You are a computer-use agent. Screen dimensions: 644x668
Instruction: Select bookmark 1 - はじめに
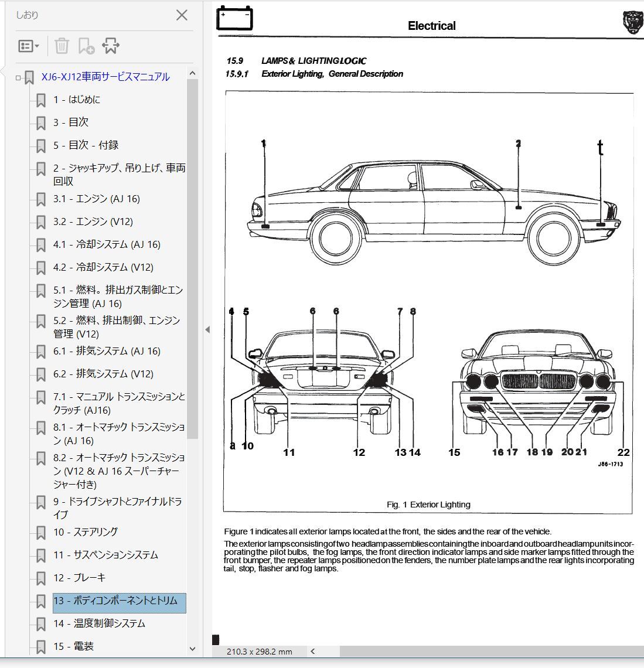tap(77, 100)
